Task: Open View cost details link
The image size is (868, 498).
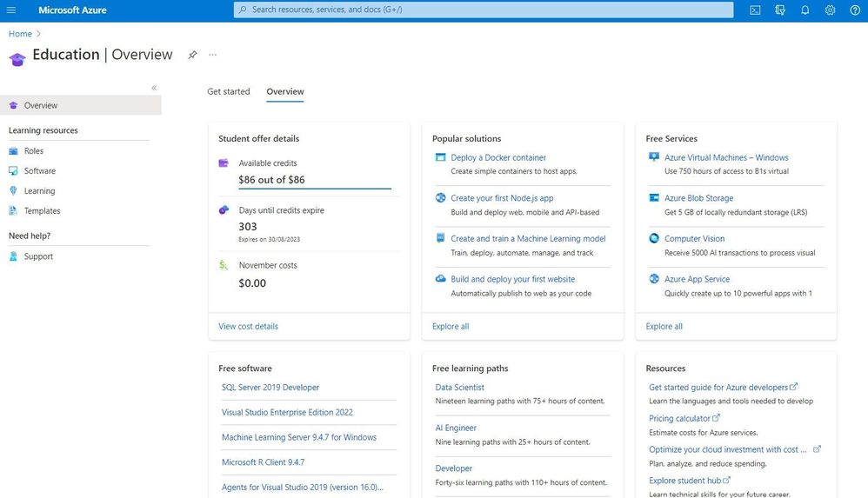Action: 248,327
